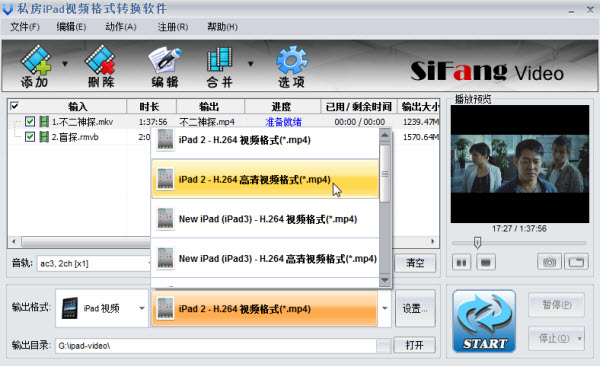Open 选项 (Options) gear icon
600x366 pixels.
coord(291,66)
